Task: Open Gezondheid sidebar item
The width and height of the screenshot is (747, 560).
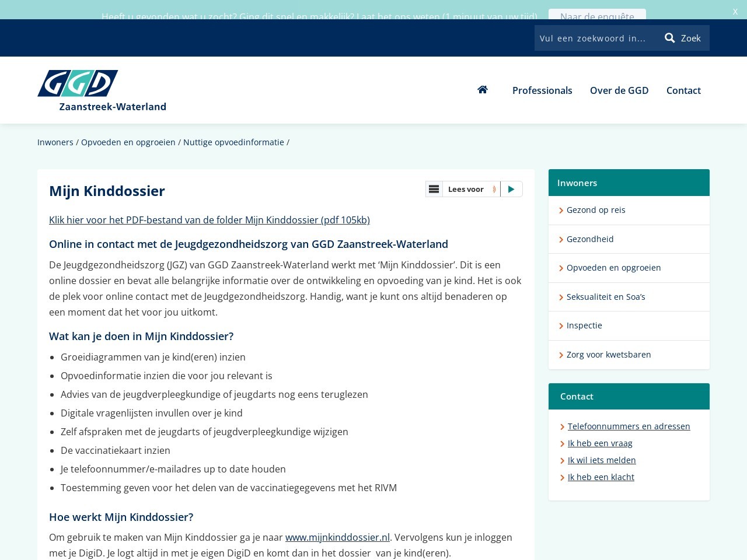Action: click(x=629, y=239)
